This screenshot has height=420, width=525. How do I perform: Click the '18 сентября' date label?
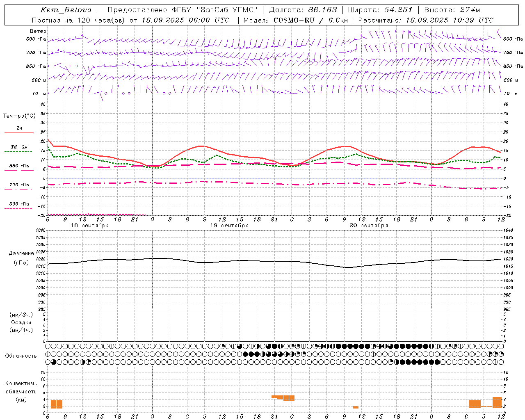[90, 226]
